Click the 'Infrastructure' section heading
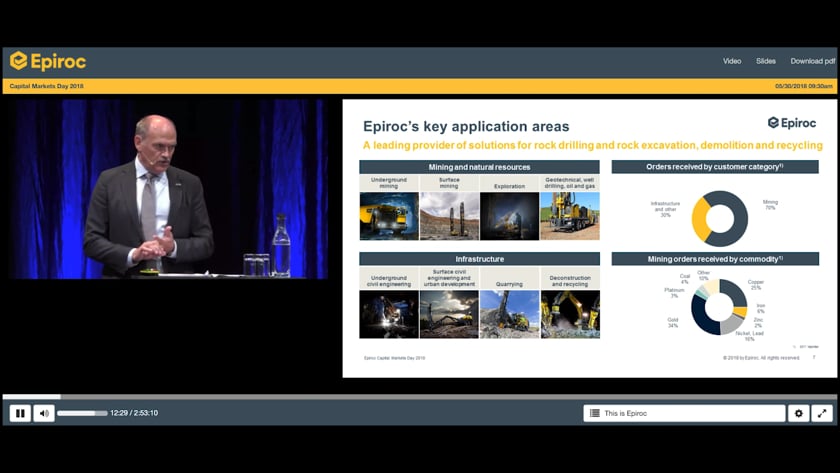This screenshot has height=473, width=840. pos(479,259)
